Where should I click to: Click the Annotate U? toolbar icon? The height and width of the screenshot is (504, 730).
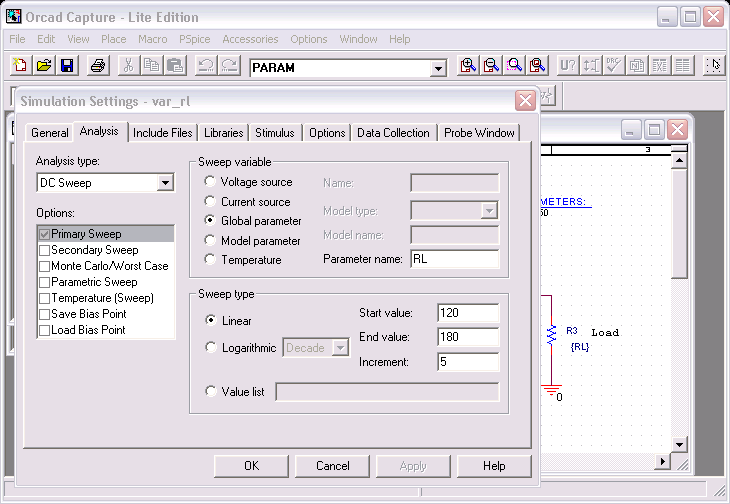[x=568, y=66]
